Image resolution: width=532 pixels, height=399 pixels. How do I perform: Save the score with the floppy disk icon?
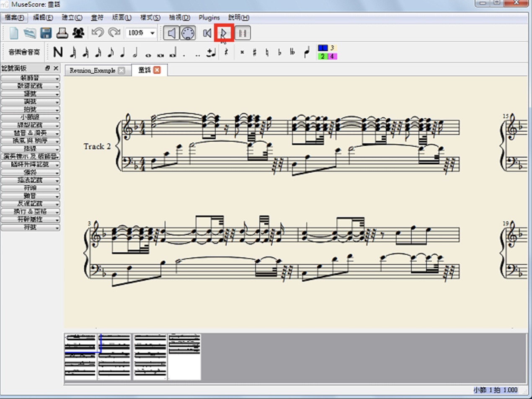coord(46,33)
